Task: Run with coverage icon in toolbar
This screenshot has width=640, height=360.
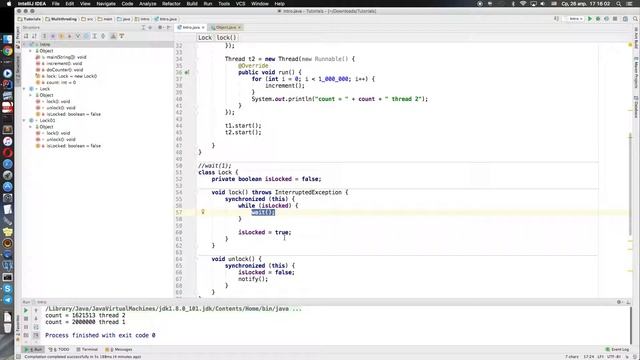Action: (607, 19)
